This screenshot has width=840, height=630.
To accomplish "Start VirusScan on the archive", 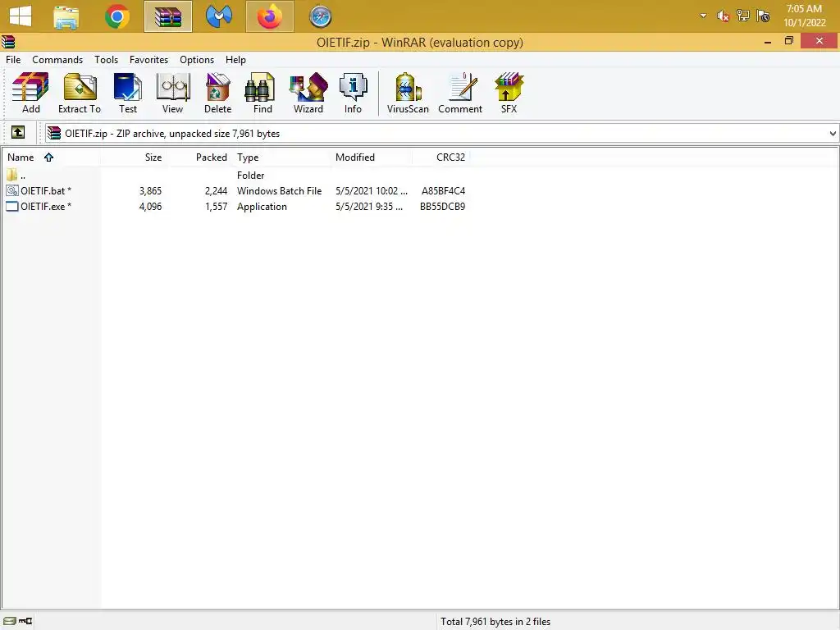I will tap(408, 94).
